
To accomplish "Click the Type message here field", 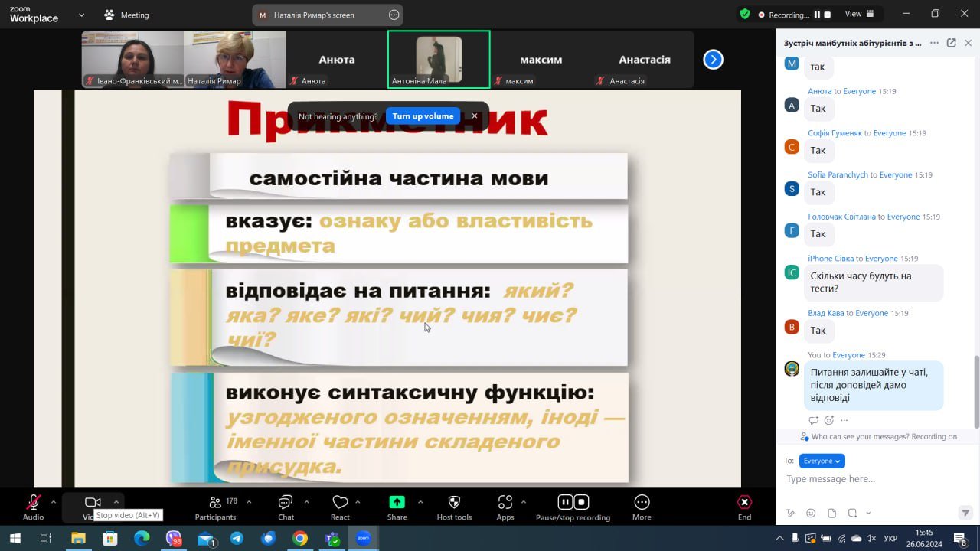I will coord(873,479).
